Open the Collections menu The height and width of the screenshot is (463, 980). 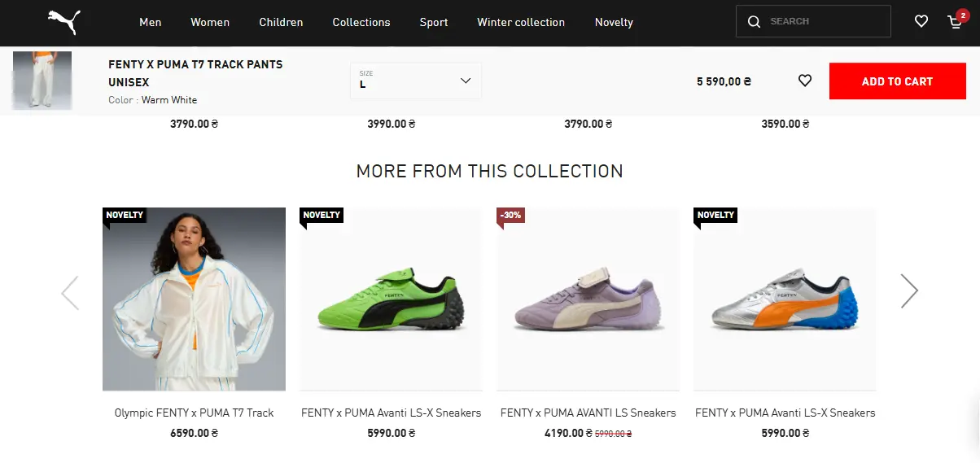pos(361,22)
